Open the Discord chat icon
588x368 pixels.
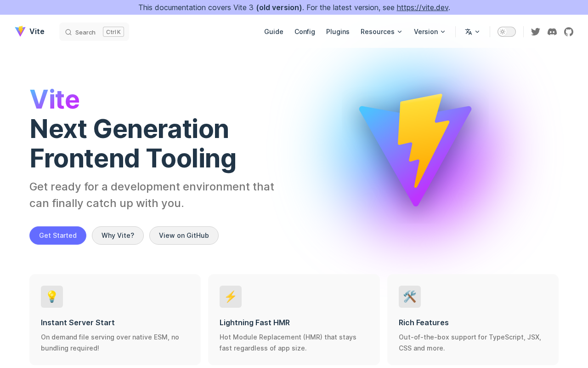click(x=552, y=32)
